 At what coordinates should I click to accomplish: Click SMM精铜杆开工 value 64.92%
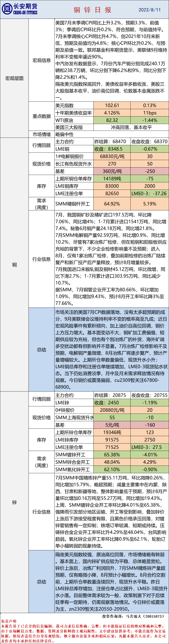pos(112,204)
